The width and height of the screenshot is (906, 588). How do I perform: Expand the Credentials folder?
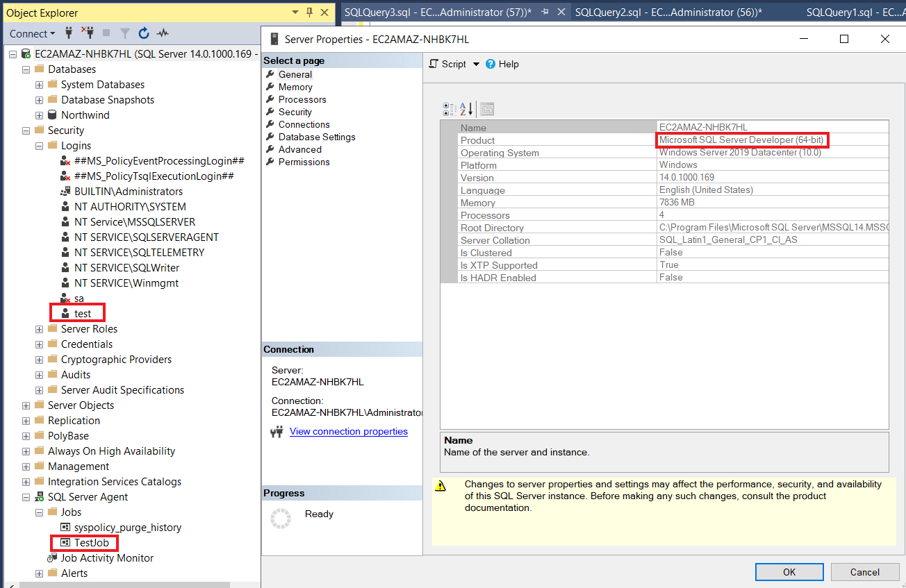coord(39,344)
